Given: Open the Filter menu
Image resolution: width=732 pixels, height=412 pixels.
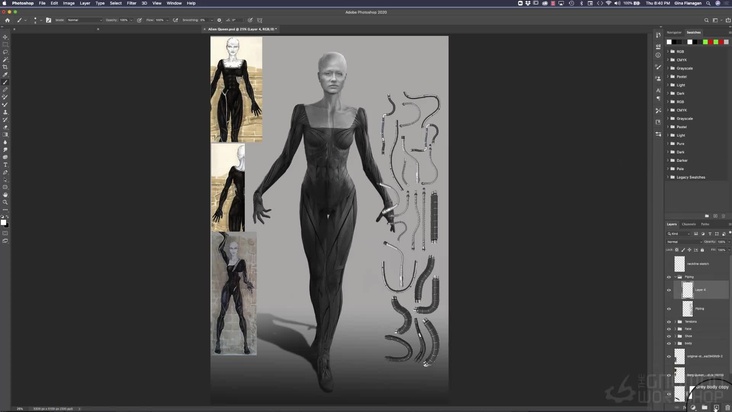Looking at the screenshot, I should coord(132,3).
